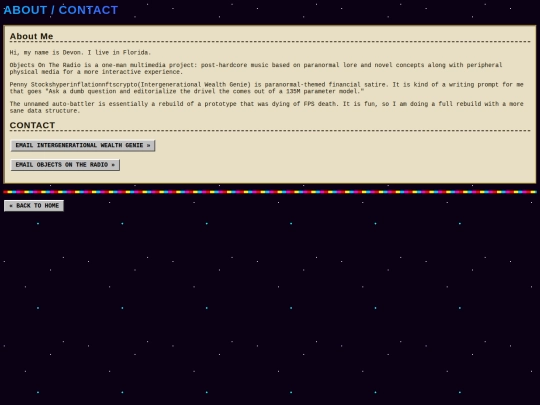Click the paragraph starting "The unnamed auto-battler"
Image resolution: width=540 pixels, height=405 pixels.
point(267,107)
